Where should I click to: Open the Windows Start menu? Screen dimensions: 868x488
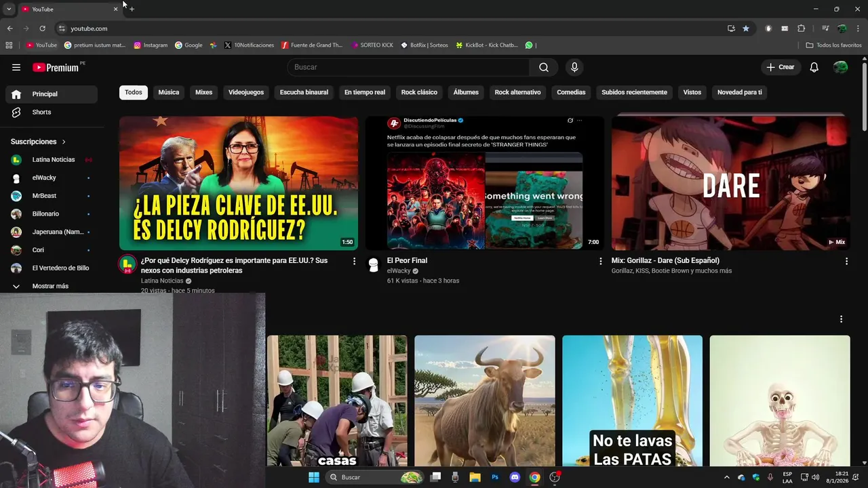[314, 477]
